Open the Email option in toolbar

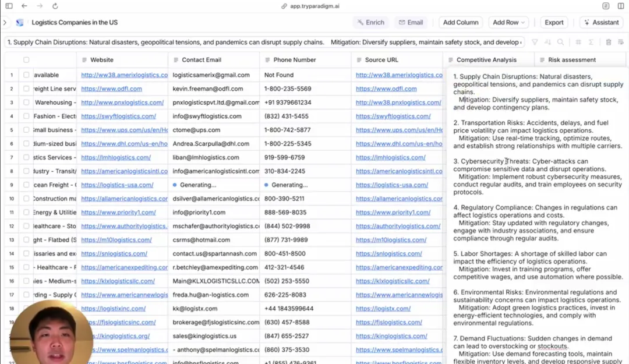coord(410,23)
